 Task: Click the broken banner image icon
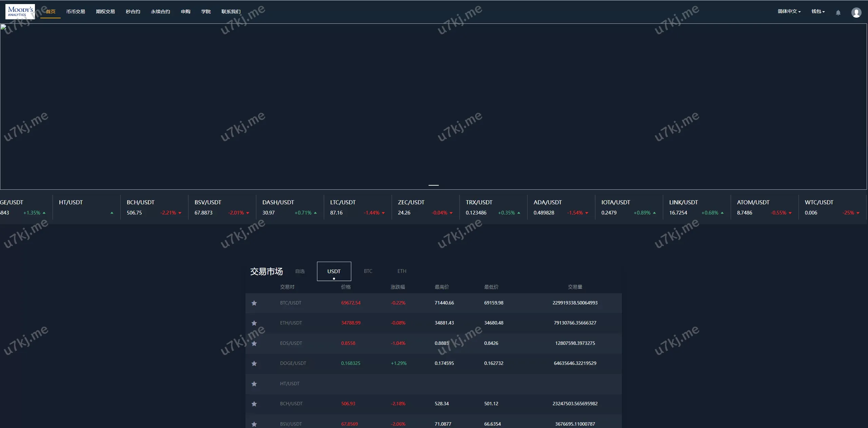coord(3,27)
